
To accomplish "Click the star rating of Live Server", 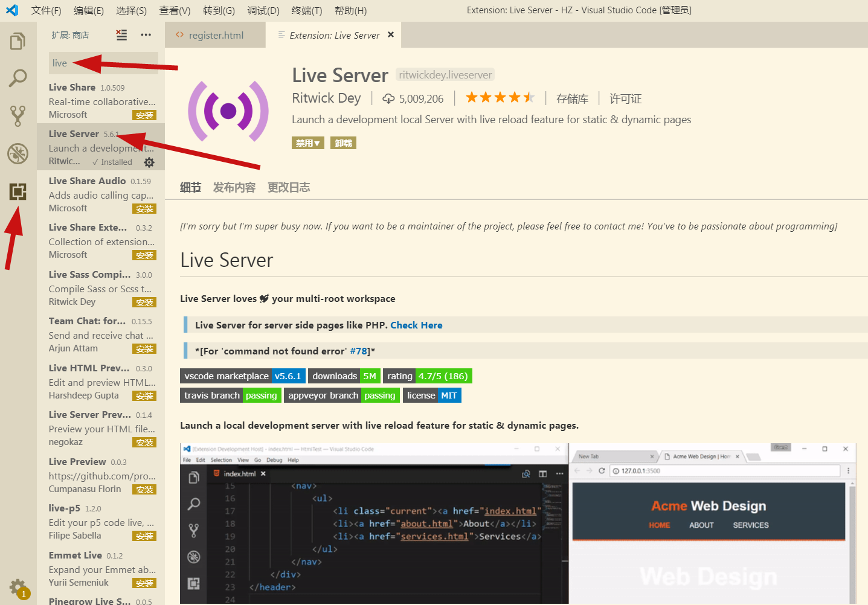I will pos(500,97).
